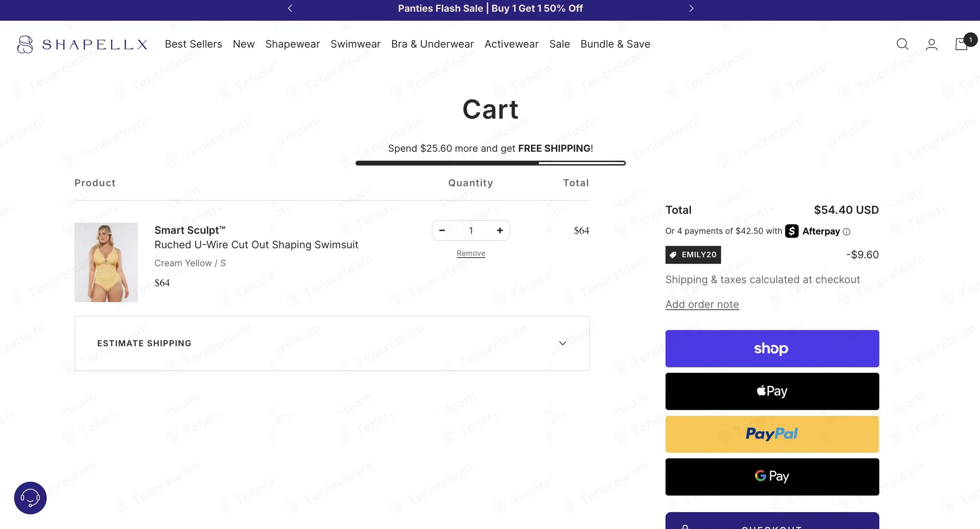Click the Estimate Shipping chevron arrow
980x529 pixels.
[562, 343]
